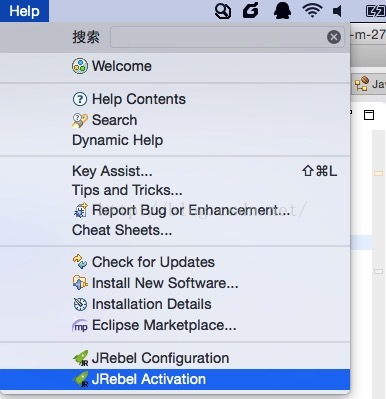This screenshot has height=399, width=386.
Task: Click the JRebel Configuration rocket icon
Action: point(81,358)
